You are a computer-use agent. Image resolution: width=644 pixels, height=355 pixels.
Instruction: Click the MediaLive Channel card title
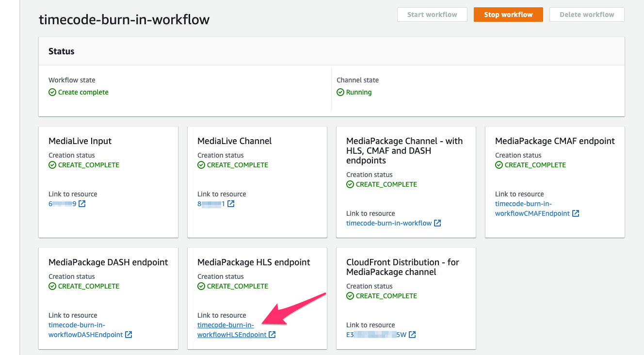coord(235,141)
